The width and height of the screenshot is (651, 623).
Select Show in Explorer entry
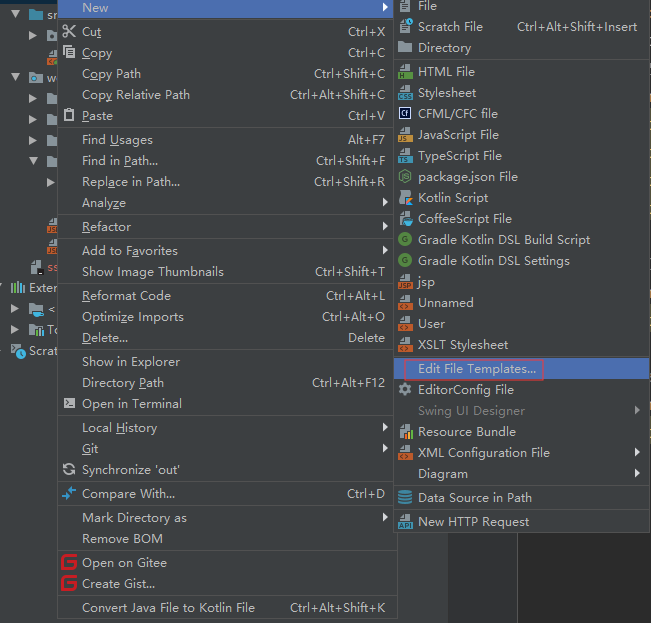click(225, 362)
